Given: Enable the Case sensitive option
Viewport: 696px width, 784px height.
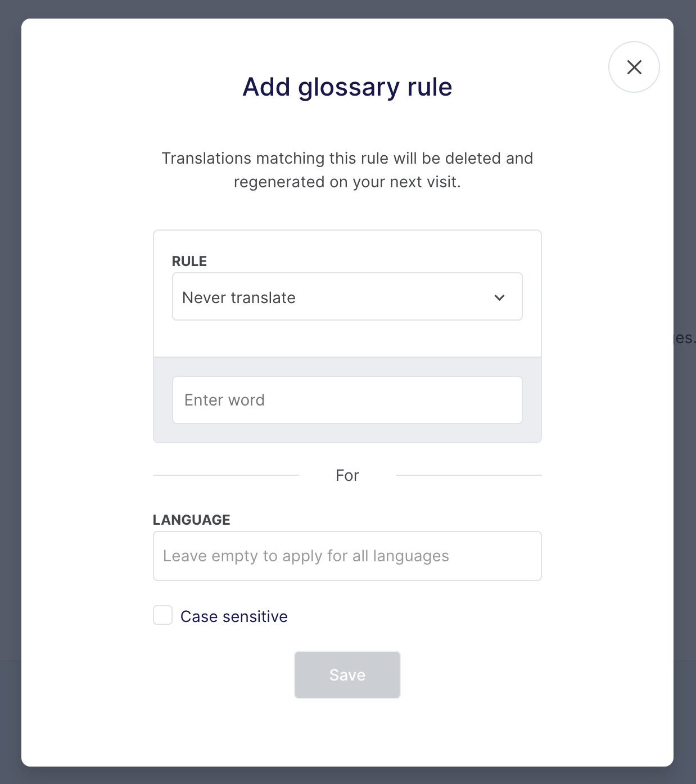Looking at the screenshot, I should coord(162,616).
